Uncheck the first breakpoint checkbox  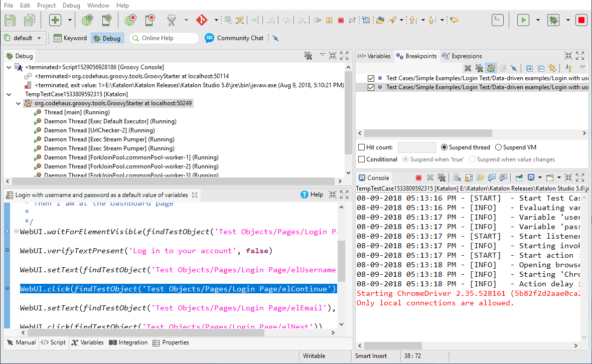(x=371, y=78)
